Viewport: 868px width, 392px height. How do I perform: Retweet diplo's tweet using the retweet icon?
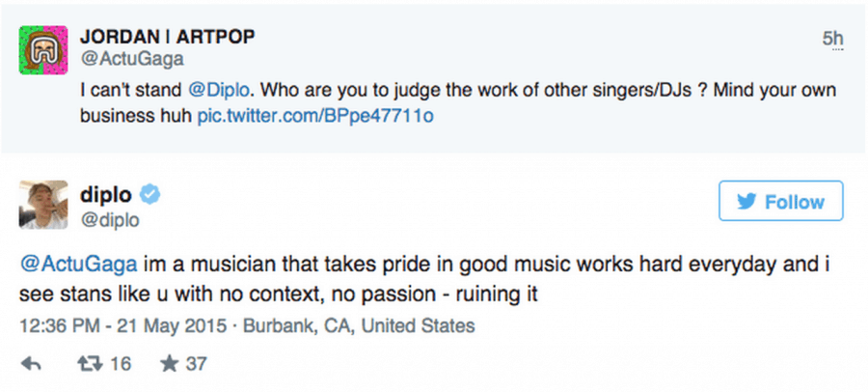tap(90, 363)
